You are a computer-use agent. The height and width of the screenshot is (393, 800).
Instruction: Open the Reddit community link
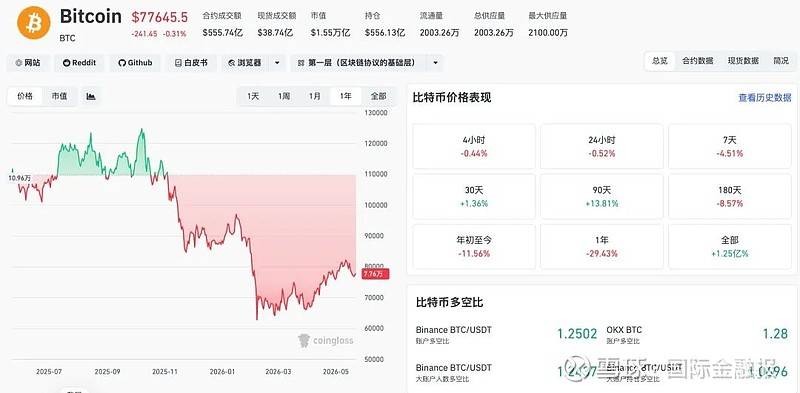pos(80,63)
